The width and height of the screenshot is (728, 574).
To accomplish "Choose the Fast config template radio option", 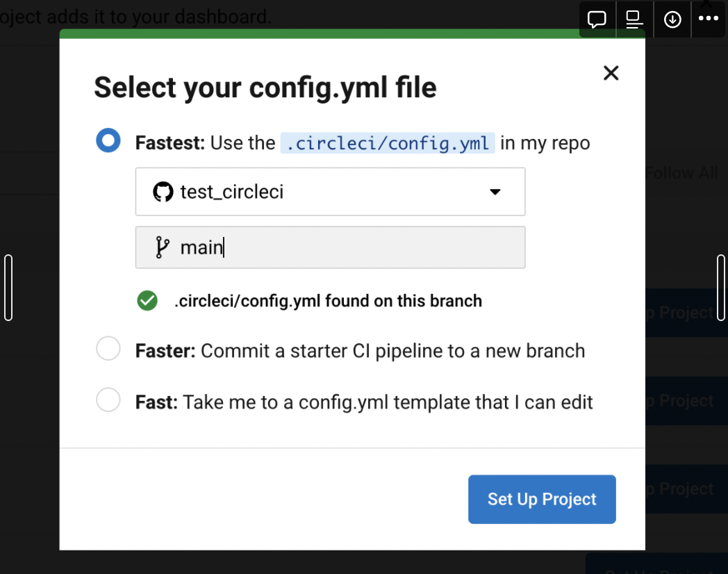I will [x=108, y=400].
